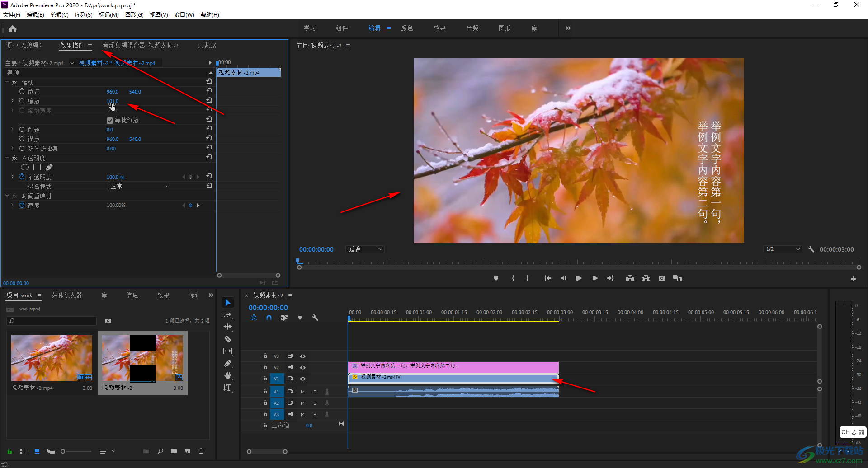Open the Sequence menu

[x=84, y=15]
